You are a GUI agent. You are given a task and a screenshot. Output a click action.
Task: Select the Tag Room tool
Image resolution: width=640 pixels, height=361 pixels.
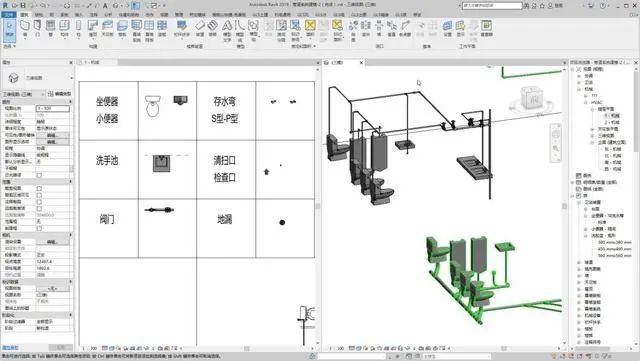pyautogui.click(x=295, y=30)
